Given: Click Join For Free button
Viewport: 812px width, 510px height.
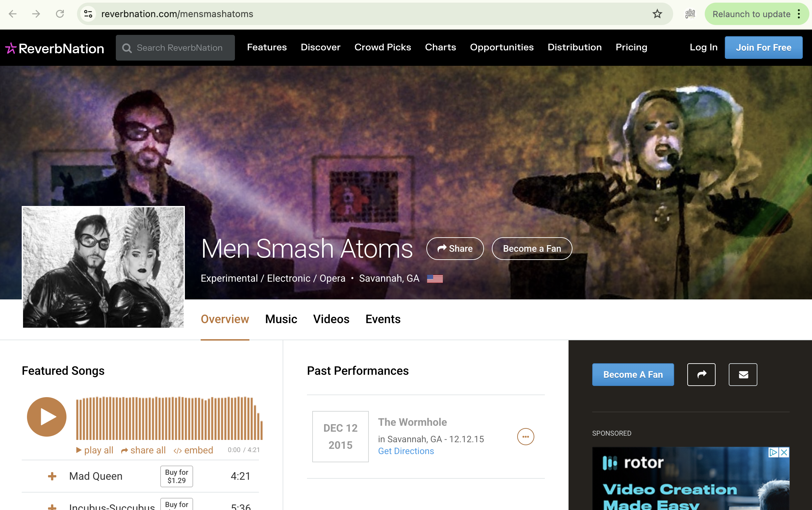Looking at the screenshot, I should coord(763,48).
